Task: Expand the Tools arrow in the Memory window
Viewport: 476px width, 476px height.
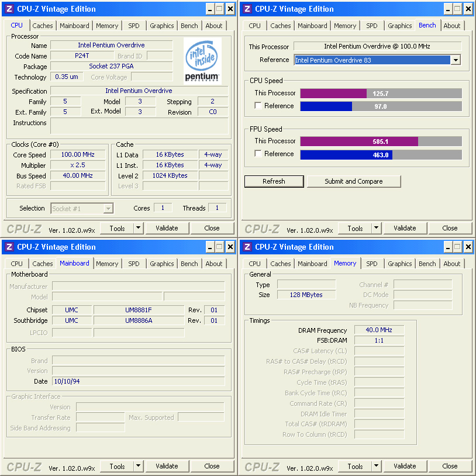Action: 376,466
